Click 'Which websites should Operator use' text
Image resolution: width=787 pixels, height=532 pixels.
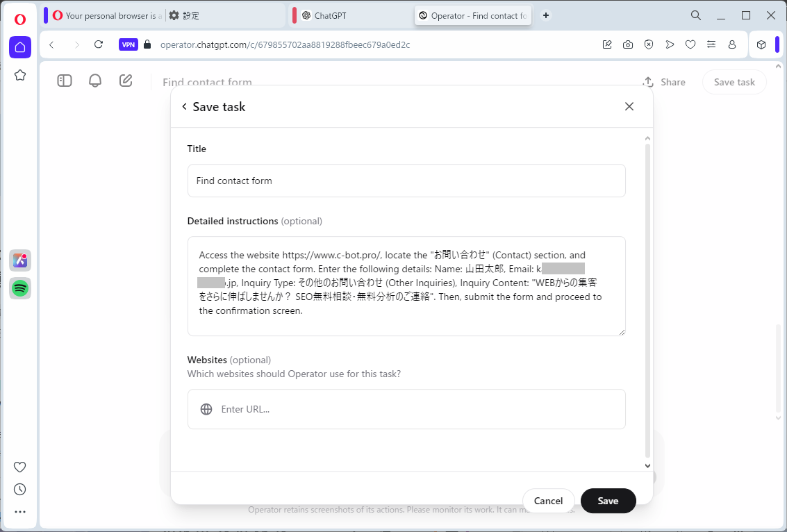tap(294, 374)
